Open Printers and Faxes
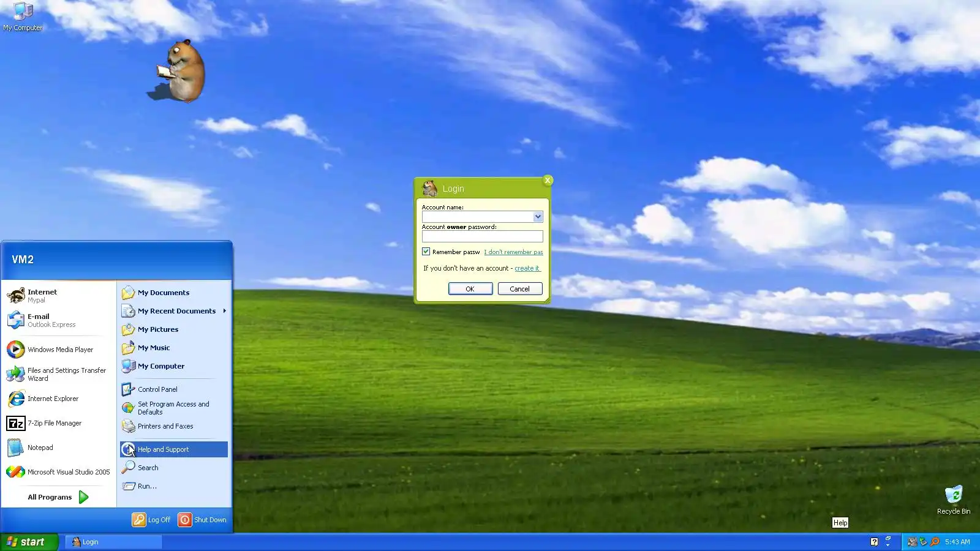The height and width of the screenshot is (551, 980). [x=174, y=426]
